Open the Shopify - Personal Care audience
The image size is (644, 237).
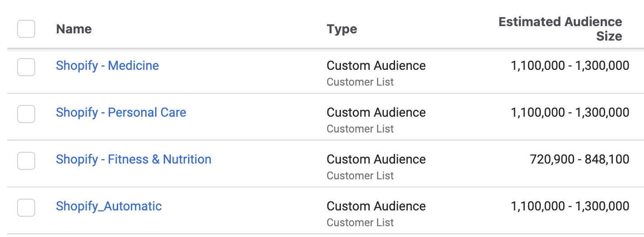point(121,113)
